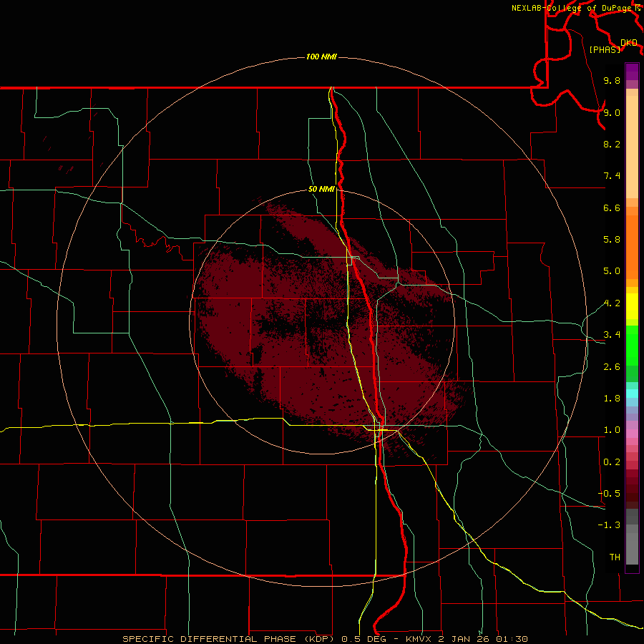Click the [PHAS] label above the scale
Viewport: 644px width, 644px height.
coord(605,49)
